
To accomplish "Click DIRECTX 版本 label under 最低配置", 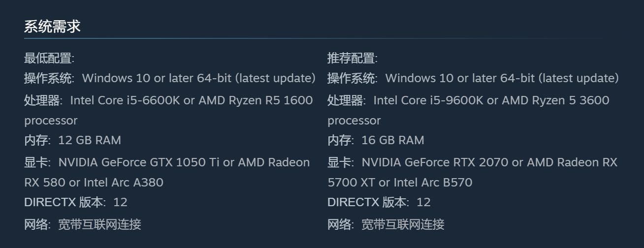I will 64,202.
